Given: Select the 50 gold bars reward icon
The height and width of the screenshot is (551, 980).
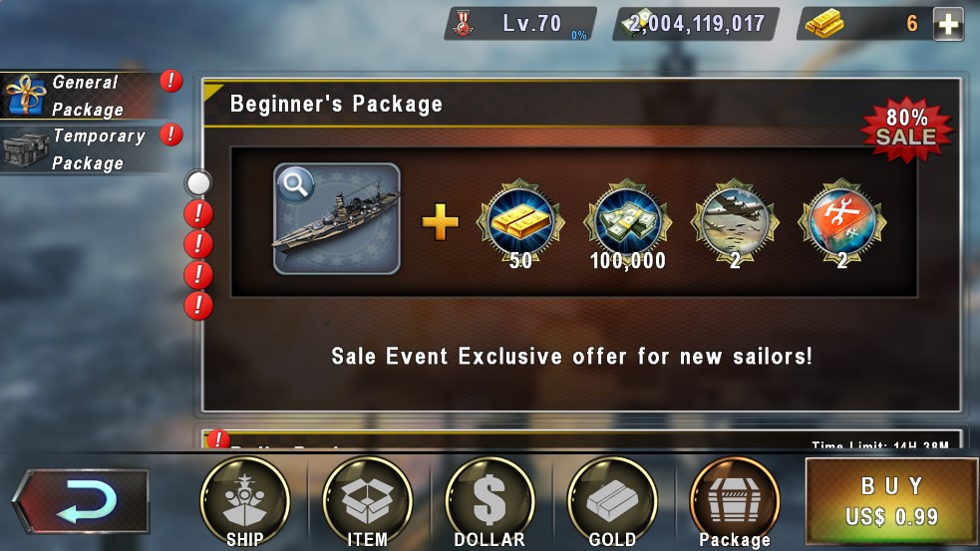Looking at the screenshot, I should pos(520,223).
